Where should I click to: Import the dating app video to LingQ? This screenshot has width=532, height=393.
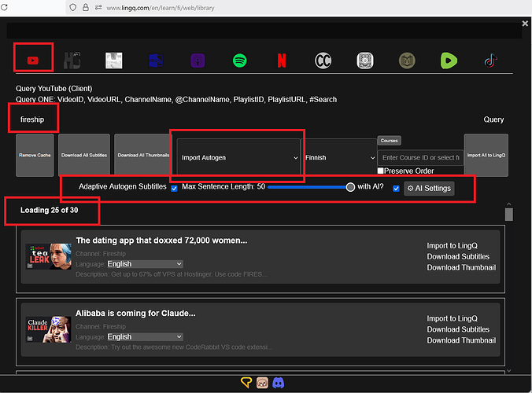(x=452, y=245)
